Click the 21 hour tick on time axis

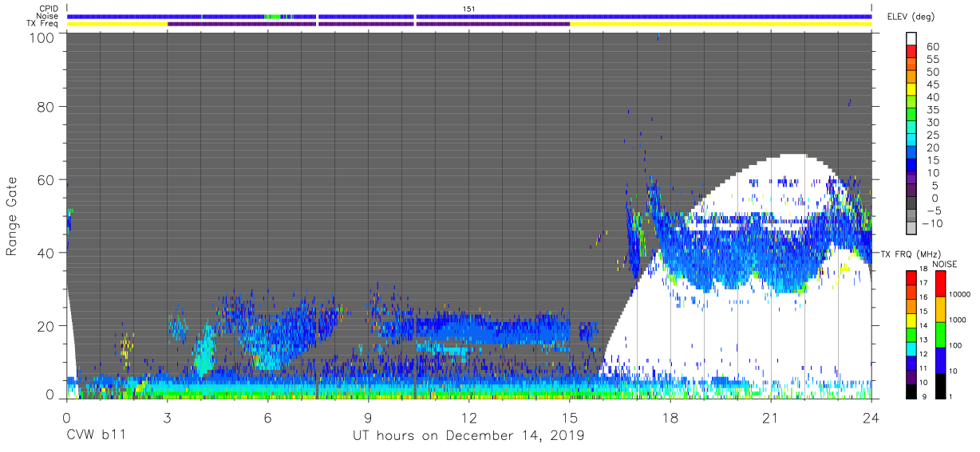pyautogui.click(x=771, y=419)
